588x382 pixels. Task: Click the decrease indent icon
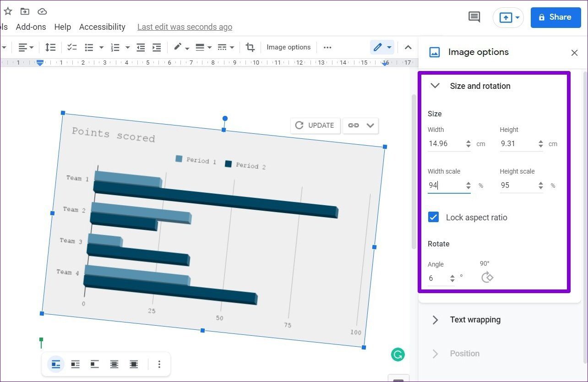pos(141,47)
